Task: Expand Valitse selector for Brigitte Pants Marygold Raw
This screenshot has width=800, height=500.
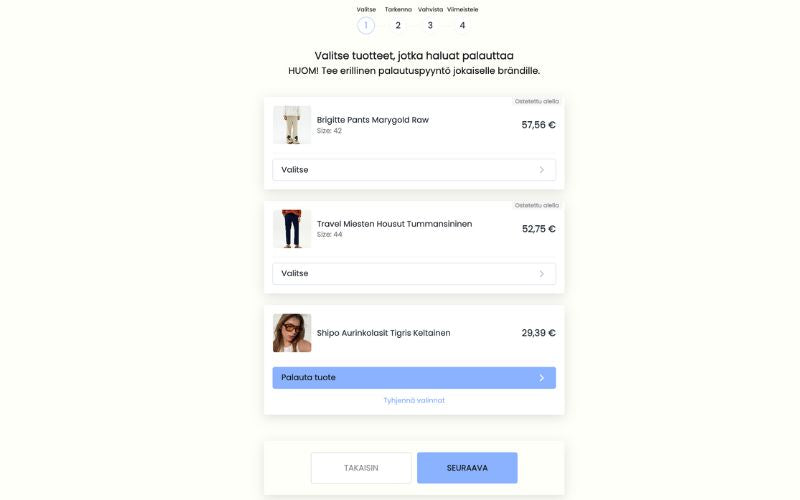Action: pos(414,170)
